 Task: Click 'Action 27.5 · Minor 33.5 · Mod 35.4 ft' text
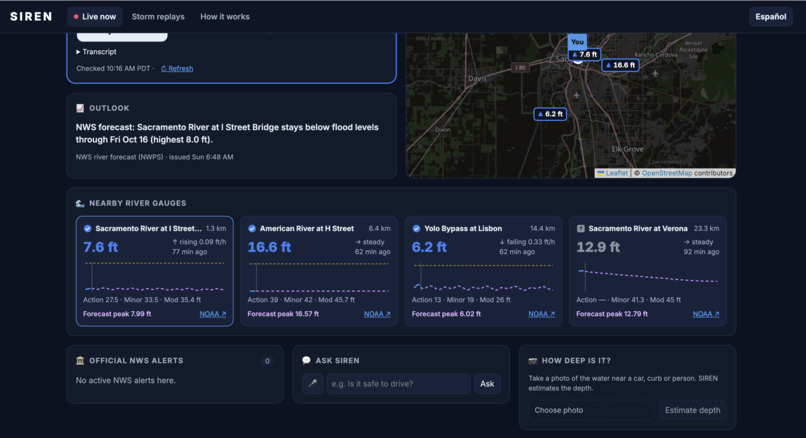click(x=142, y=300)
